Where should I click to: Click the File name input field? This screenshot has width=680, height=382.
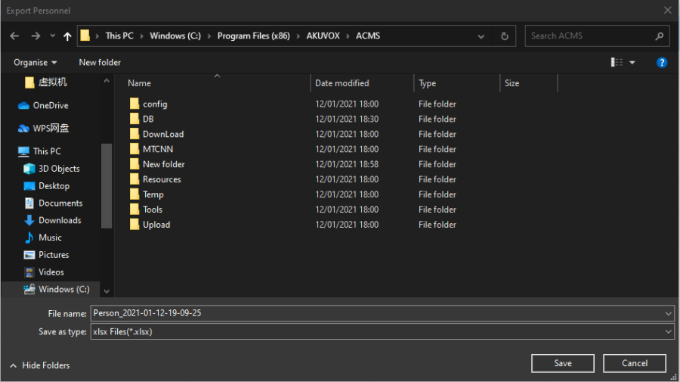[377, 313]
